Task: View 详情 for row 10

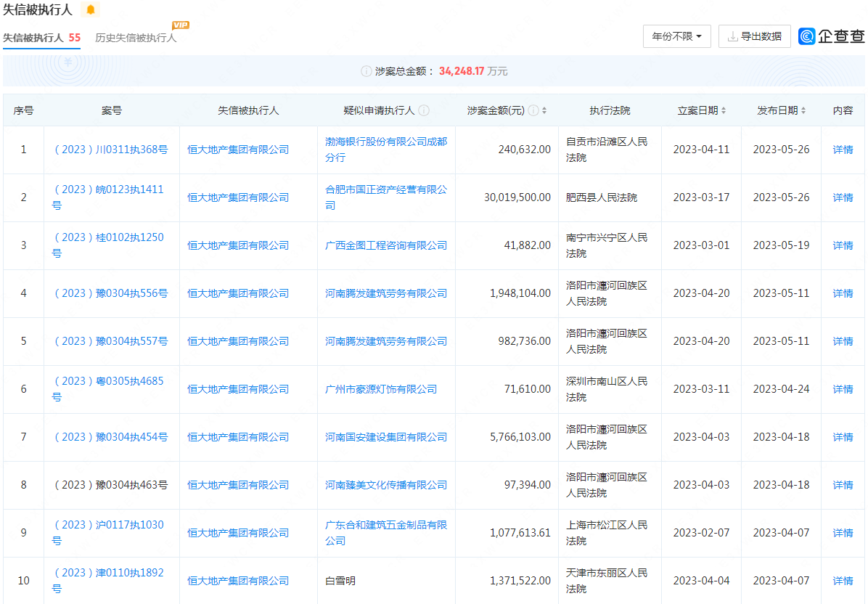Action: click(843, 581)
